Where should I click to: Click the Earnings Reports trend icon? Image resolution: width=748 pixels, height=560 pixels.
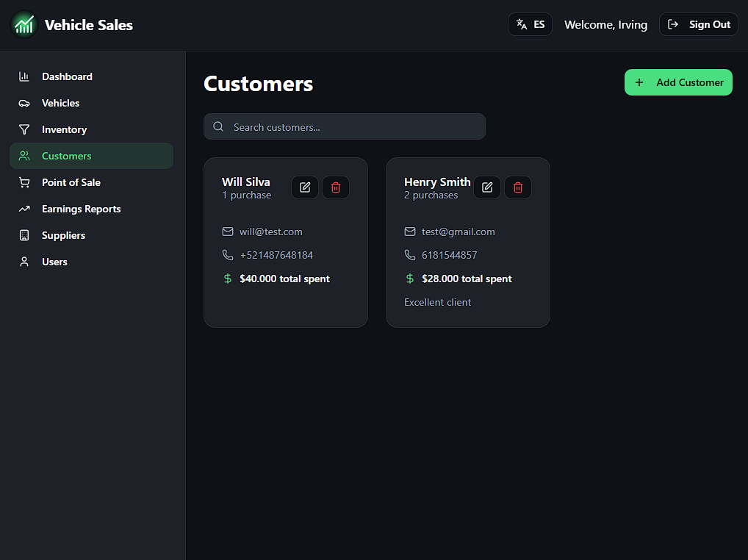[x=24, y=209]
